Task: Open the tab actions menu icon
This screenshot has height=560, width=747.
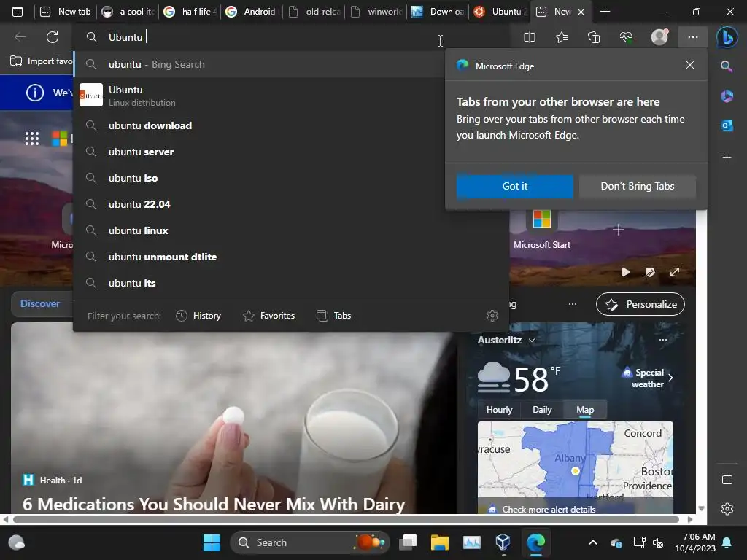Action: pos(18,12)
